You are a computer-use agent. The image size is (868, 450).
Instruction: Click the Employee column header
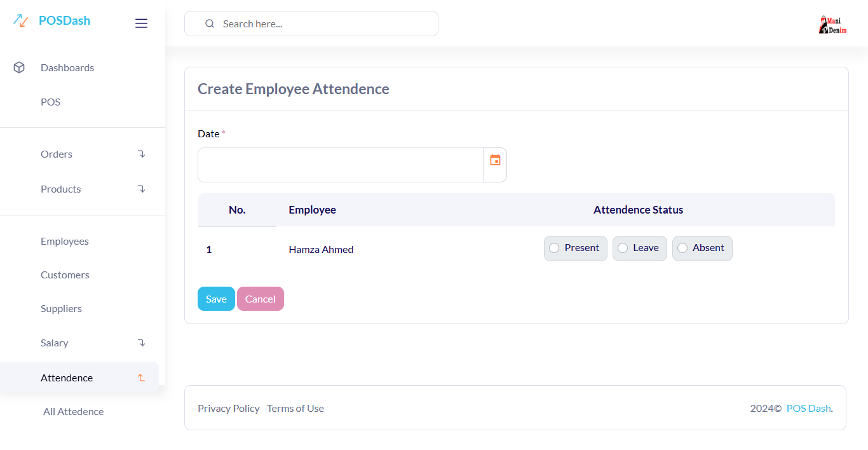[312, 210]
